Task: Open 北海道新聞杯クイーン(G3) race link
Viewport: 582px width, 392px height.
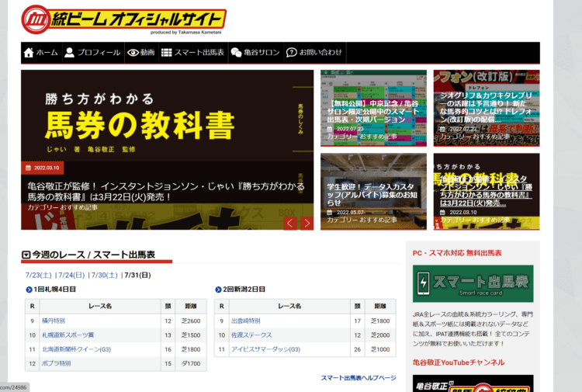Action: click(x=77, y=349)
